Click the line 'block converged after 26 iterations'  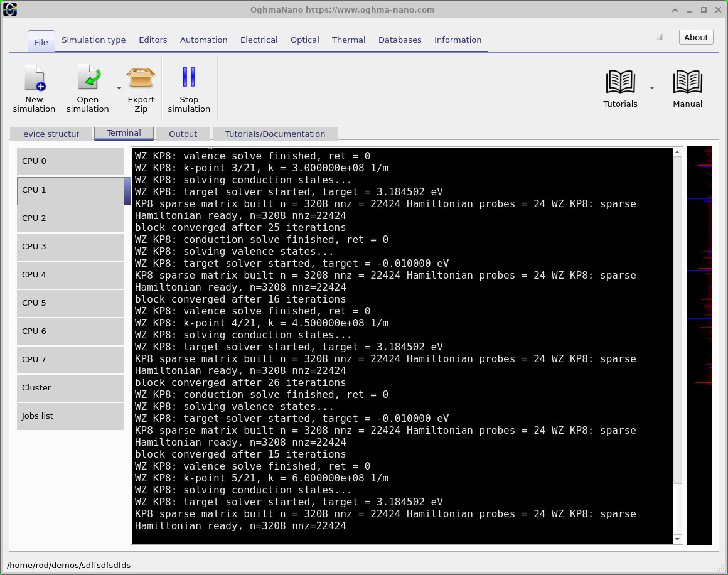tap(240, 383)
